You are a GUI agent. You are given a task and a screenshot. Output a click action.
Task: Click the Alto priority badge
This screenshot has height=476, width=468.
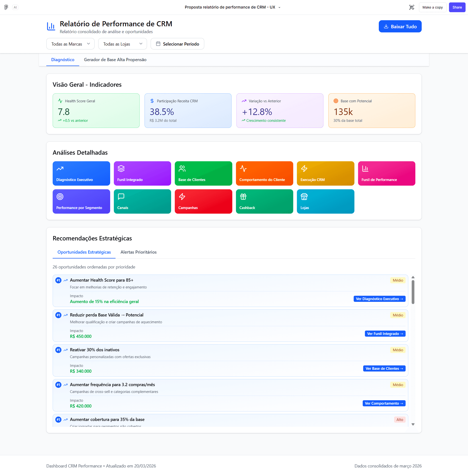[400, 420]
